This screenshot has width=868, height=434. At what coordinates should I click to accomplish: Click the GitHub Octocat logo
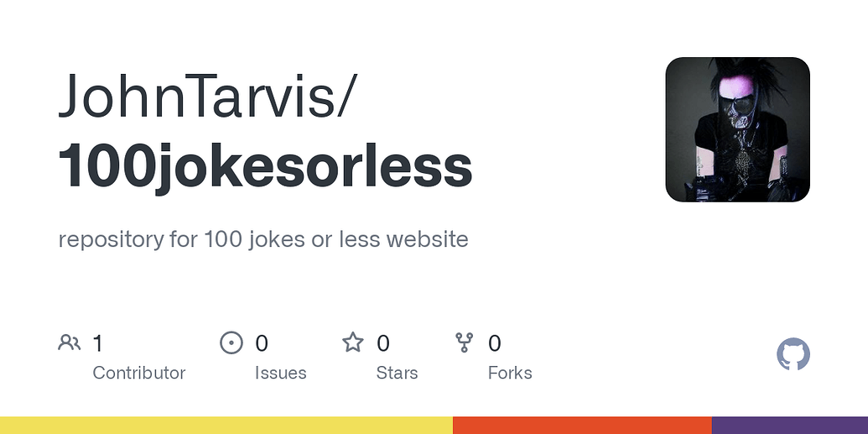click(793, 353)
